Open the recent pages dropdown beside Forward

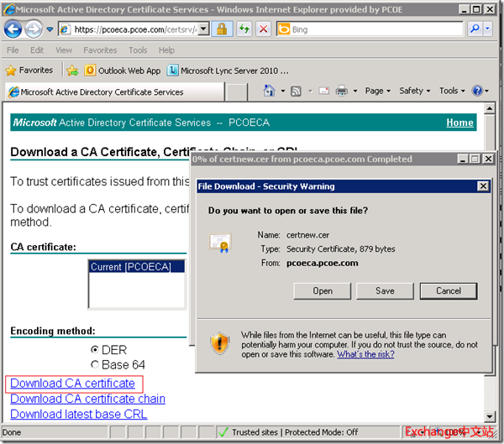tap(50, 29)
